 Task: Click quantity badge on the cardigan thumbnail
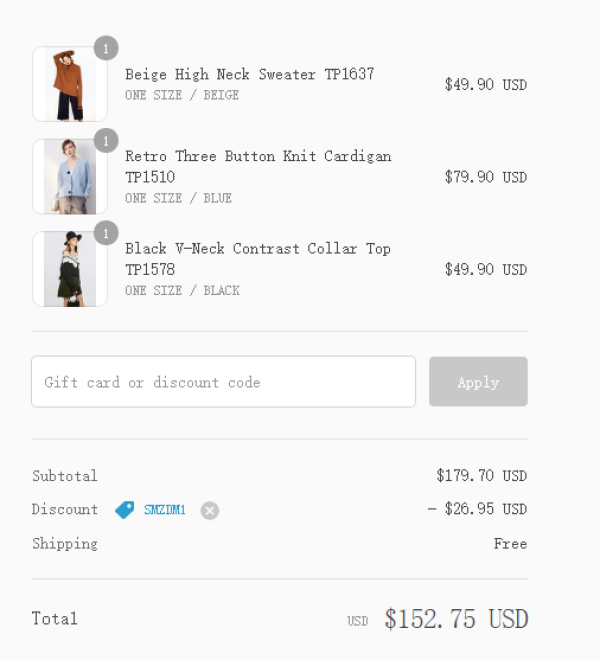click(x=106, y=141)
